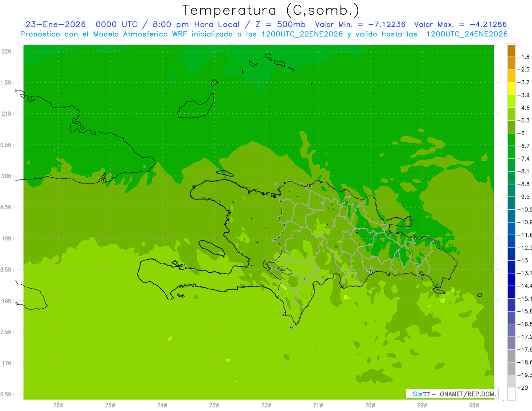Click the '69W' longitude label
This screenshot has width=532, height=411.
click(x=422, y=405)
